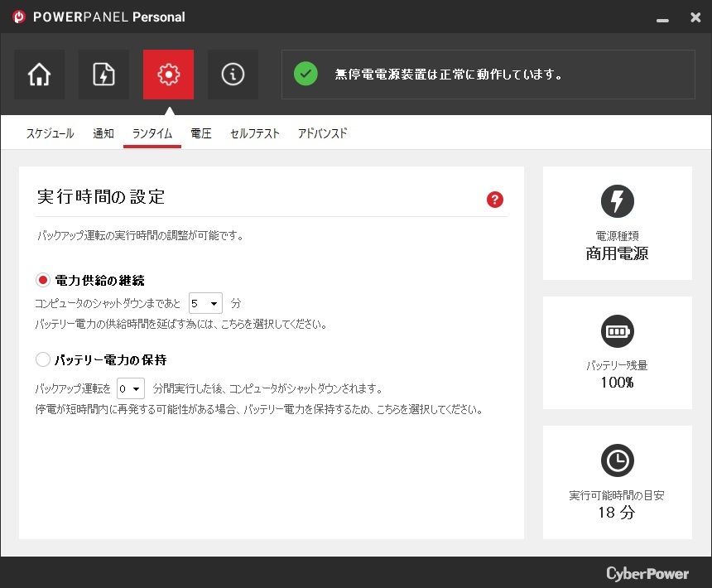This screenshot has height=588, width=712.
Task: Switch to the 通知 tab
Action: [x=103, y=133]
